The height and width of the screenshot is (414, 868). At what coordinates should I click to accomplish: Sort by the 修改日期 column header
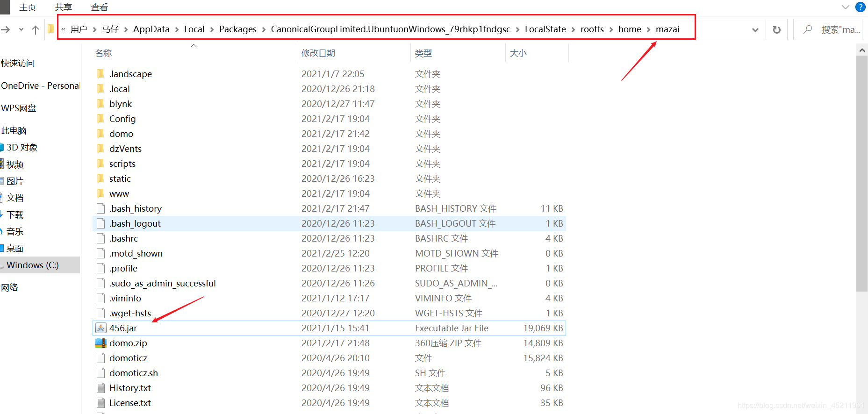[318, 53]
